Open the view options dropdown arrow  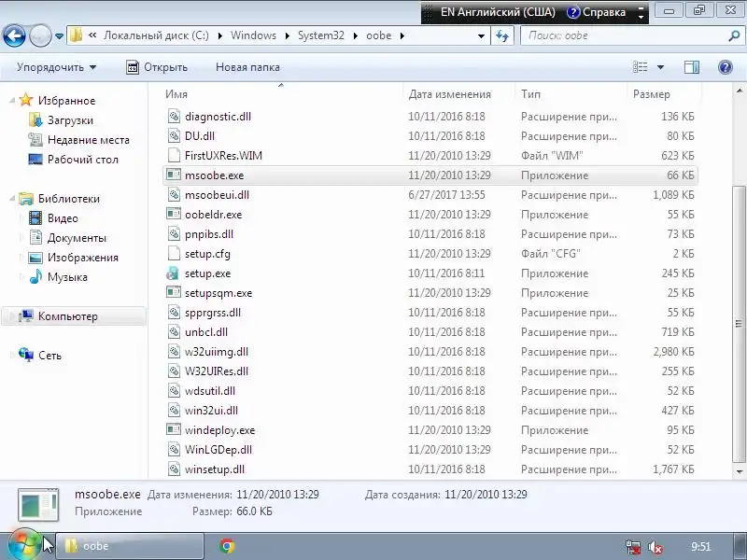660,67
